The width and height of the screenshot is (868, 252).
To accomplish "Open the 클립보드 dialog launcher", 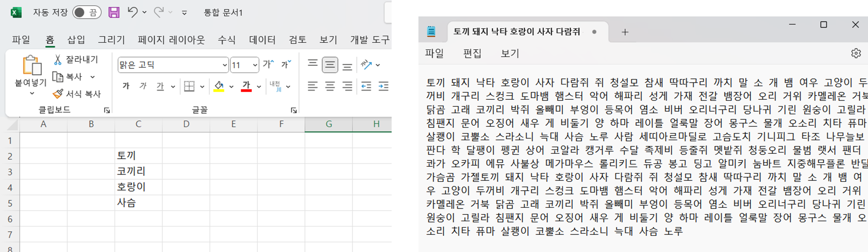I will pos(107,110).
